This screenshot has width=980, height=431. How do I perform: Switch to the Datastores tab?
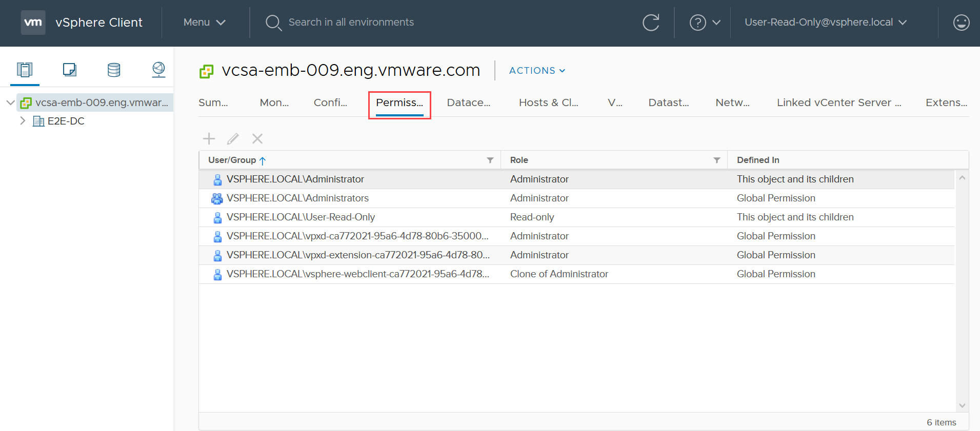[669, 102]
